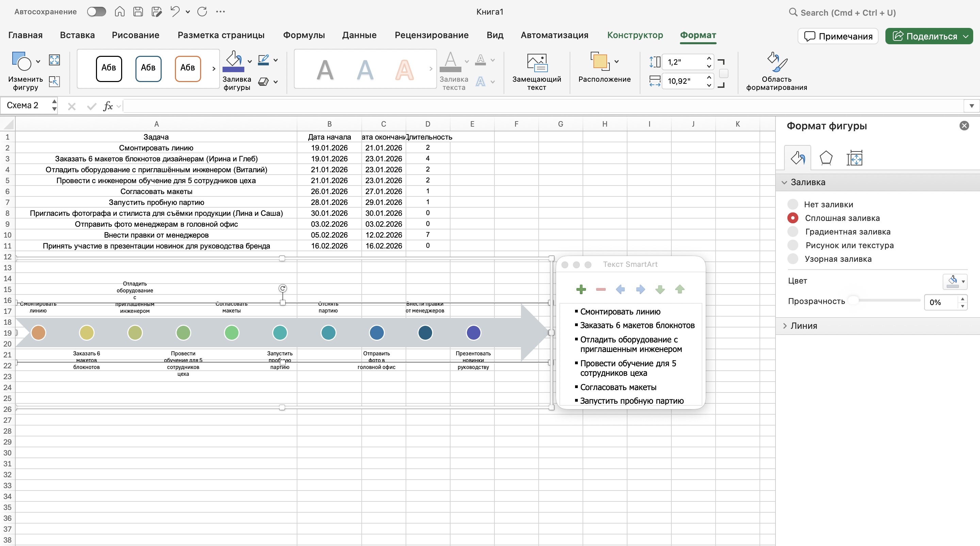The image size is (980, 546).
Task: Open the Size & Properties icon tab
Action: pos(854,158)
